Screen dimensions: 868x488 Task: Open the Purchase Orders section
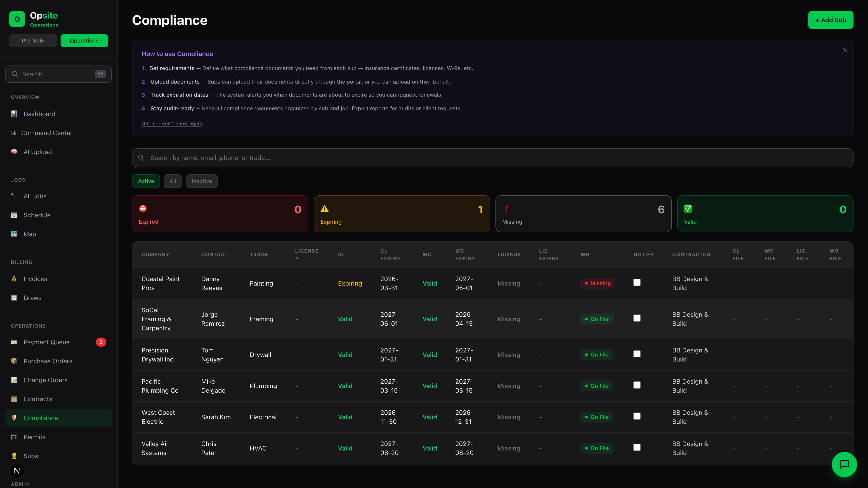(x=48, y=361)
